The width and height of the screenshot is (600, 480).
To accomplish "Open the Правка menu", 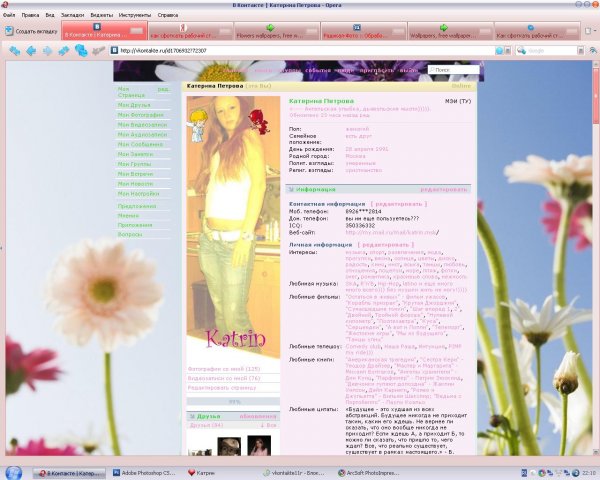I will click(x=30, y=15).
